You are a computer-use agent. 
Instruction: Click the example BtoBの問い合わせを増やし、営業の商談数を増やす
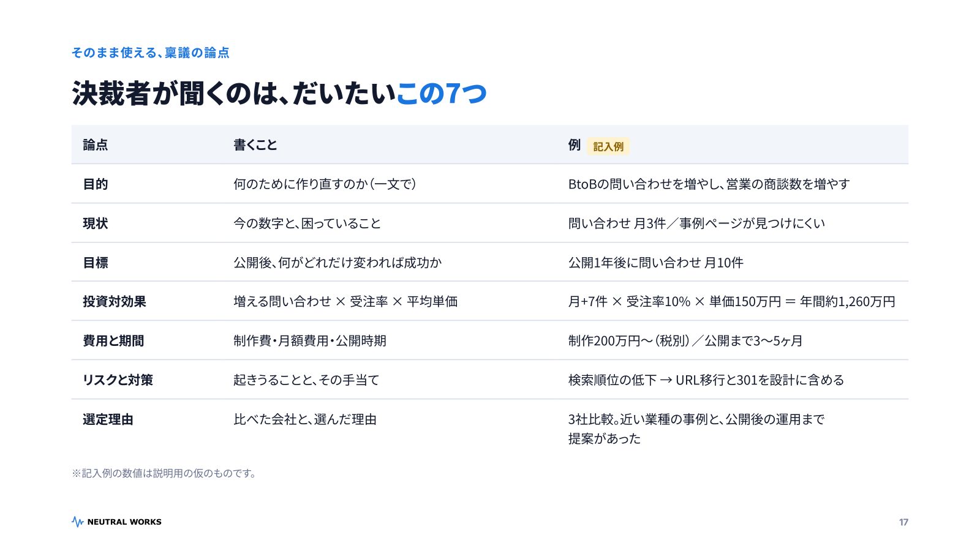point(709,184)
